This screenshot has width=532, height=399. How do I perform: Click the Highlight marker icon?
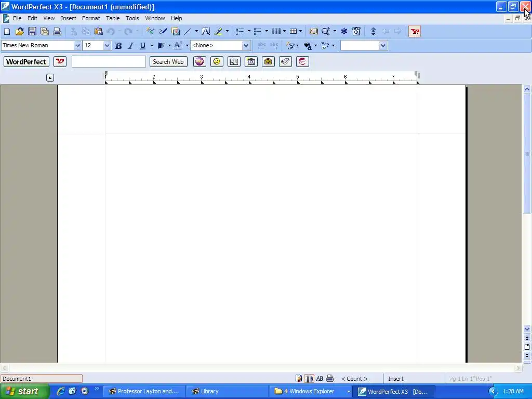219,32
